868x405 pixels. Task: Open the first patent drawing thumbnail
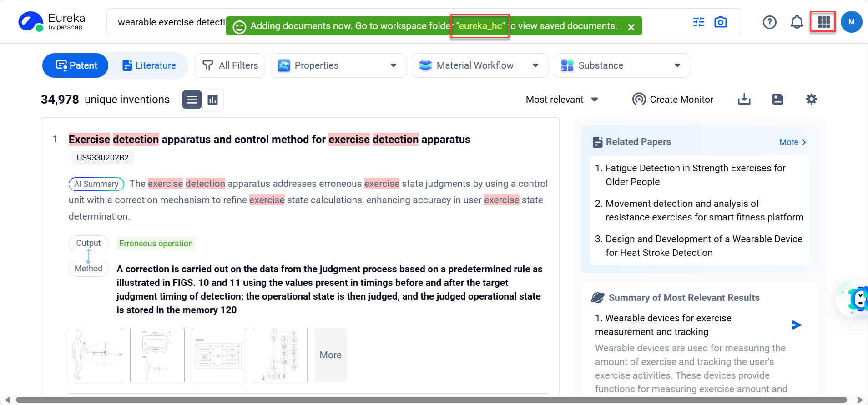click(x=96, y=355)
